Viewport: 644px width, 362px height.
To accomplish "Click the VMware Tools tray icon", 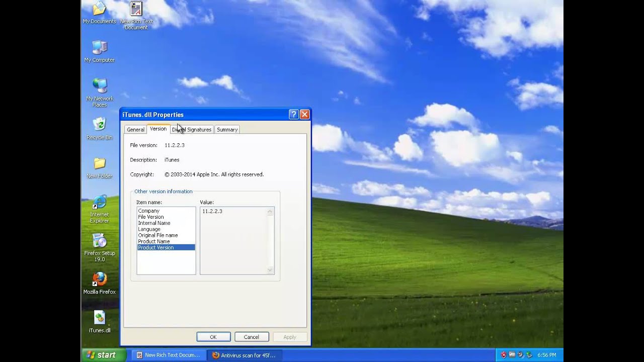I will [512, 355].
